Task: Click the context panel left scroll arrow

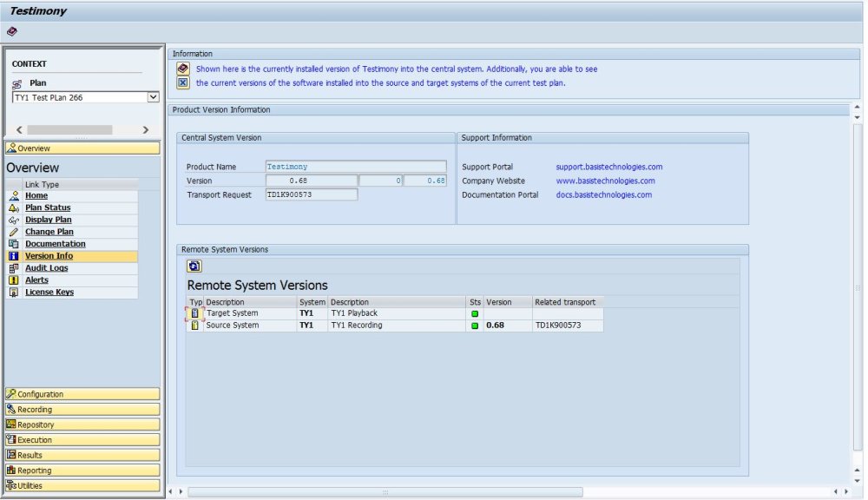Action: (x=19, y=129)
